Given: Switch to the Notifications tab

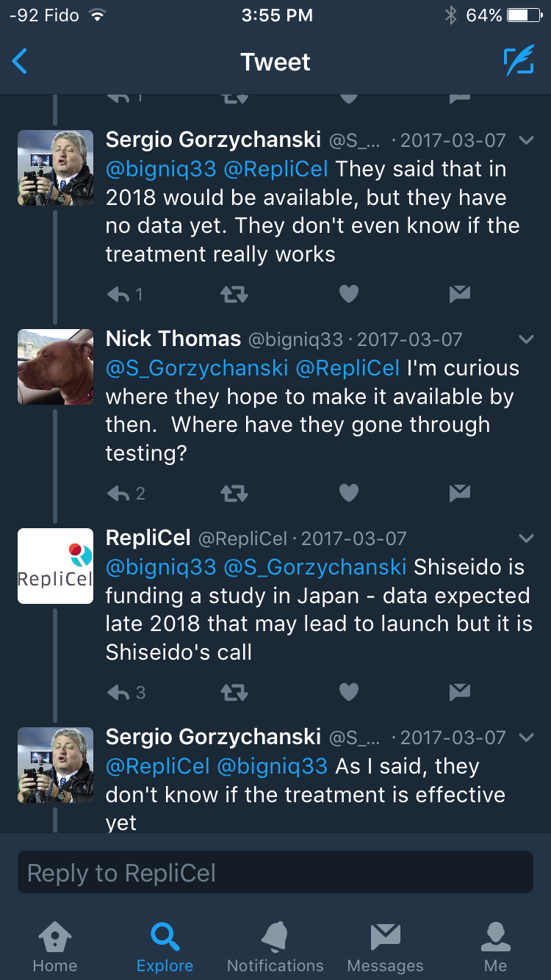Looking at the screenshot, I should click(275, 947).
